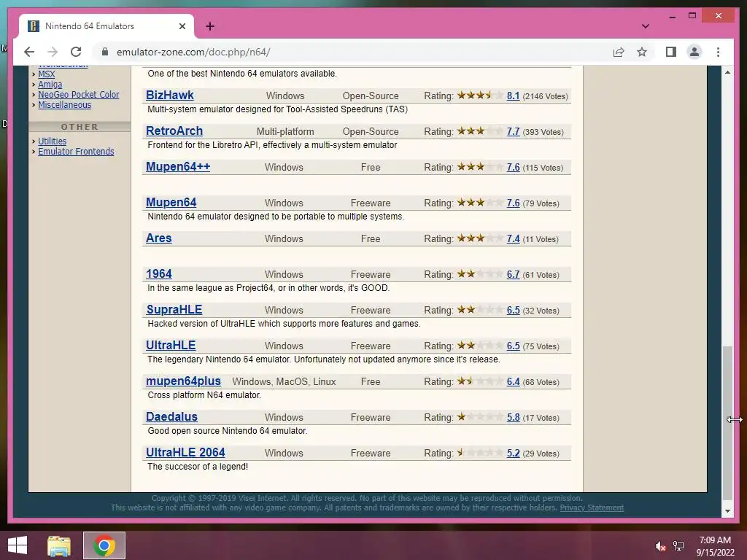Select text 'Cross platform N64 emulator.'
The width and height of the screenshot is (747, 560).
pos(204,395)
